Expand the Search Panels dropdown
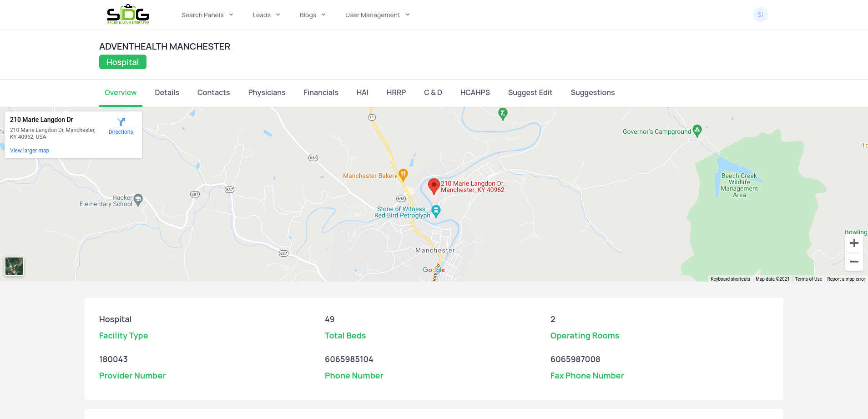868x419 pixels. (x=207, y=15)
